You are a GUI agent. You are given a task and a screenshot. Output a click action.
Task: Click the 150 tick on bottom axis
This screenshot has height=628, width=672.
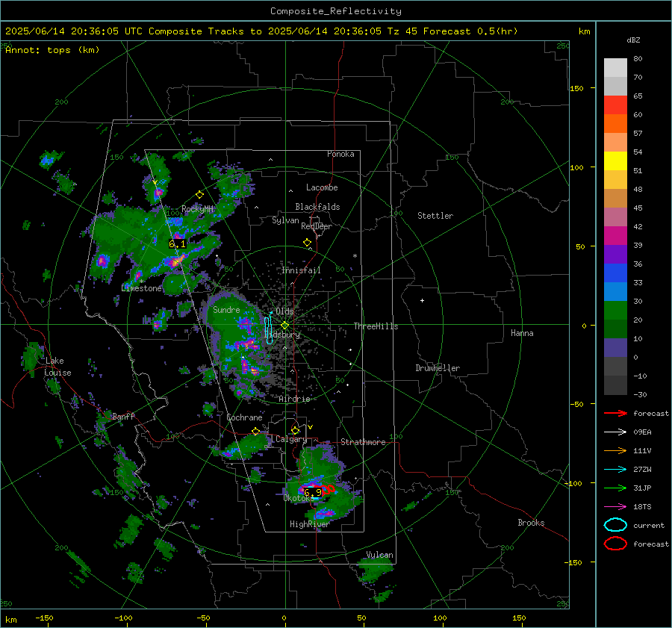coord(519,618)
